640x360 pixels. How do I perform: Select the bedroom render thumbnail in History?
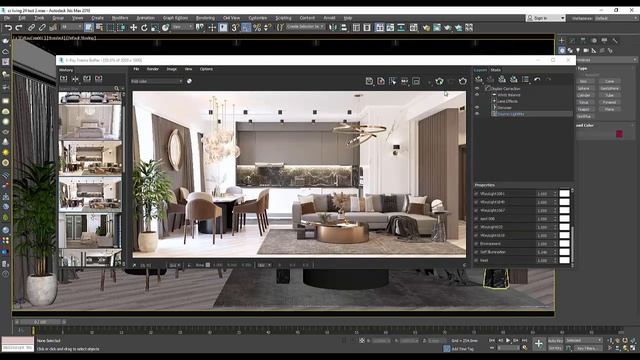(x=90, y=122)
